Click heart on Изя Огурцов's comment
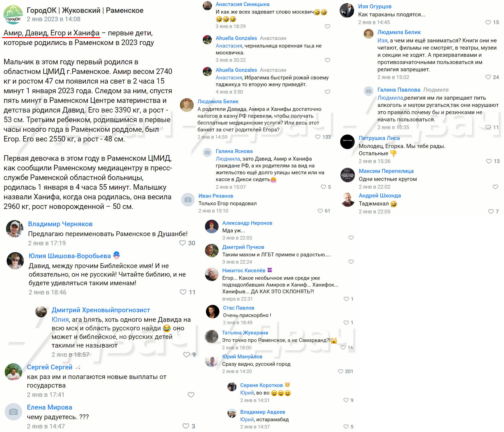The height and width of the screenshot is (432, 504). [x=488, y=22]
